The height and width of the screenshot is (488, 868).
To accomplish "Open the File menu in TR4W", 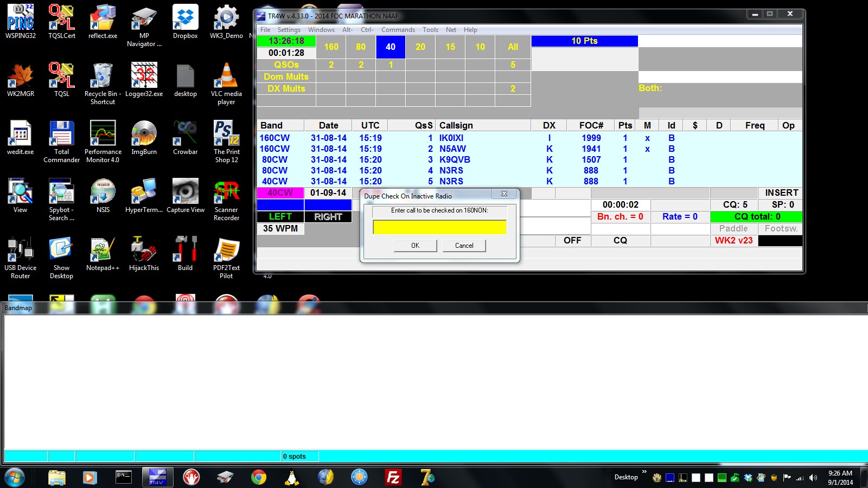I will pyautogui.click(x=265, y=30).
